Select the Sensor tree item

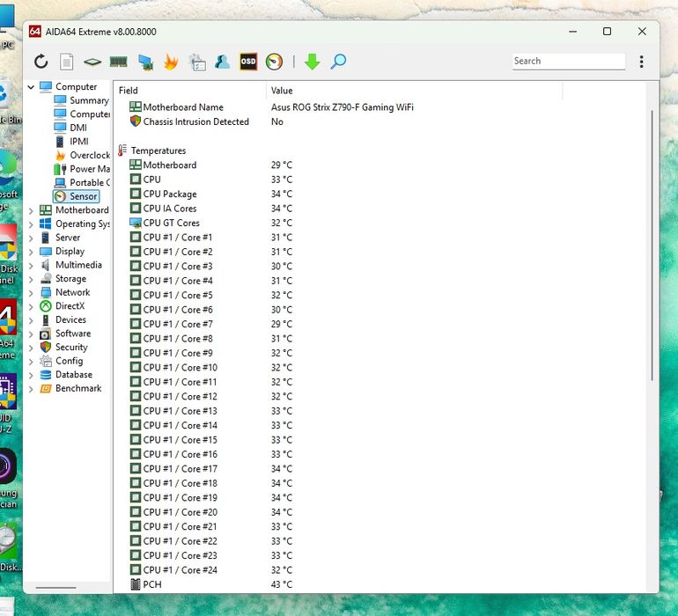click(76, 196)
